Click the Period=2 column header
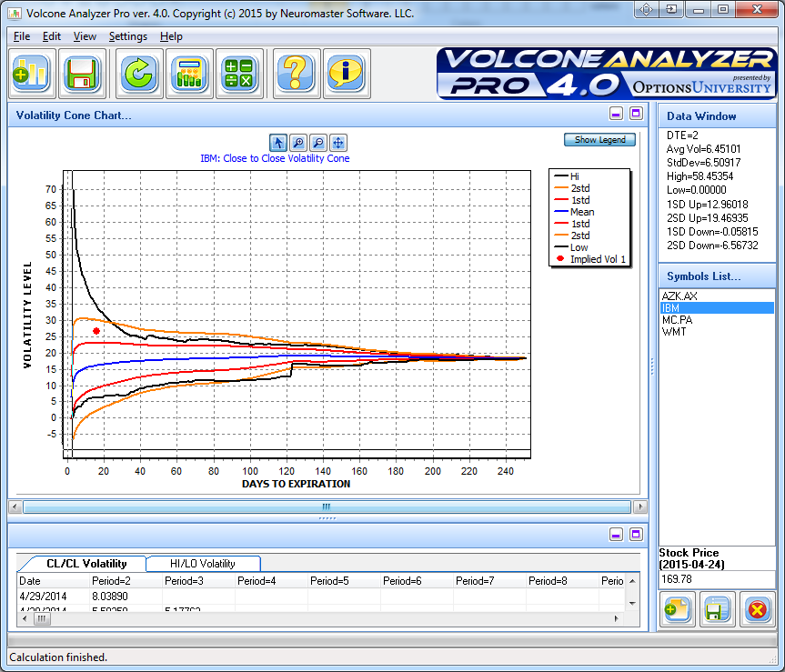 126,581
